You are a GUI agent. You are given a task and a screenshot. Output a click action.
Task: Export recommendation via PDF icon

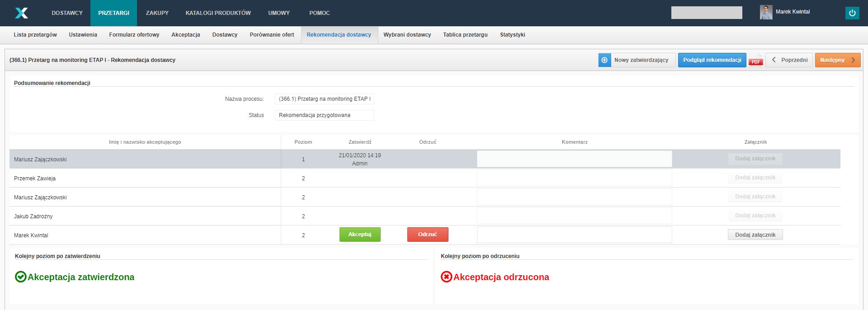(755, 61)
